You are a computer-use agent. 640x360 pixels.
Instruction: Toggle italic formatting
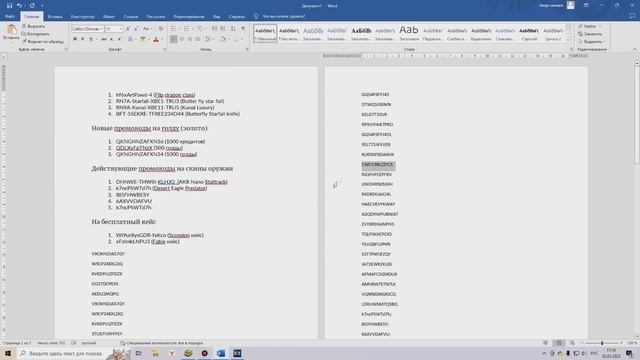coord(82,39)
